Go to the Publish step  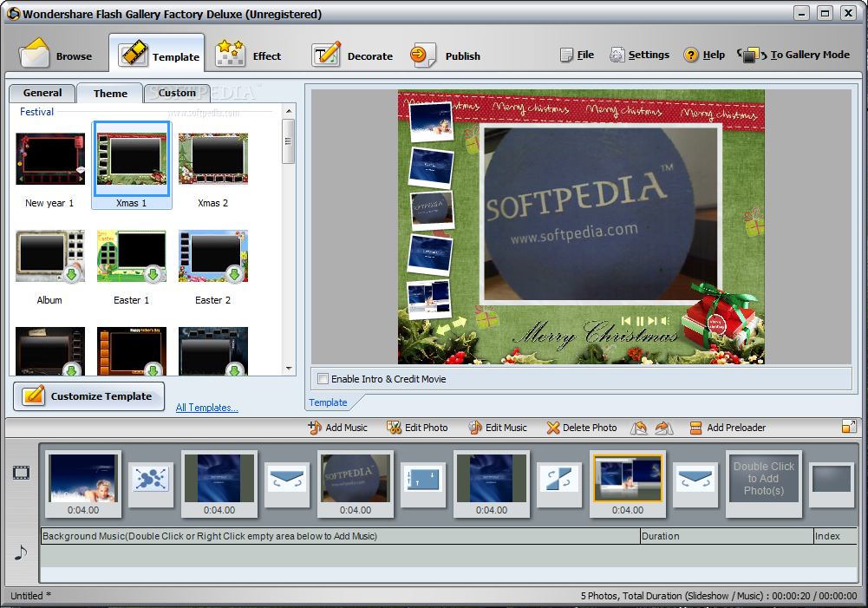click(445, 56)
